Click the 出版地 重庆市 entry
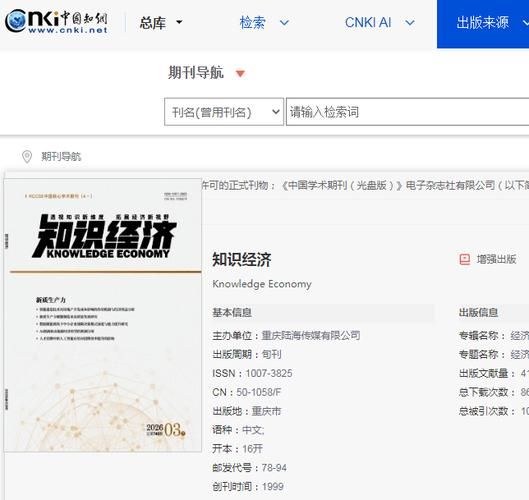 point(247,411)
